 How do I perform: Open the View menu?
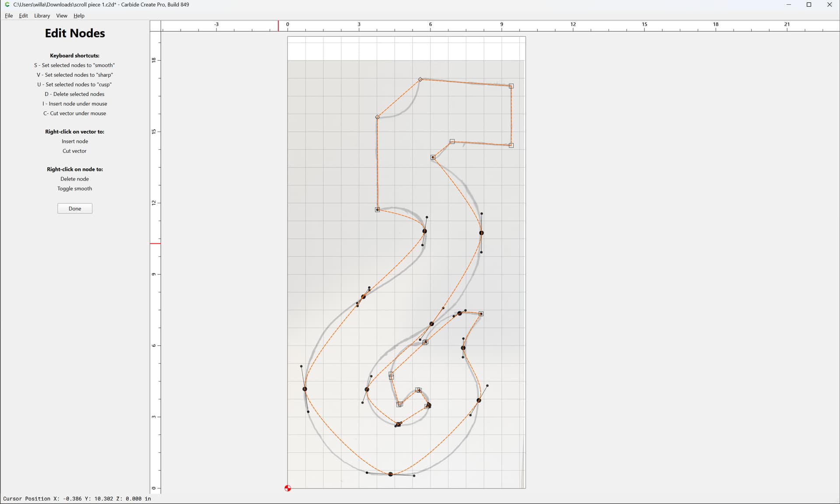click(x=62, y=16)
